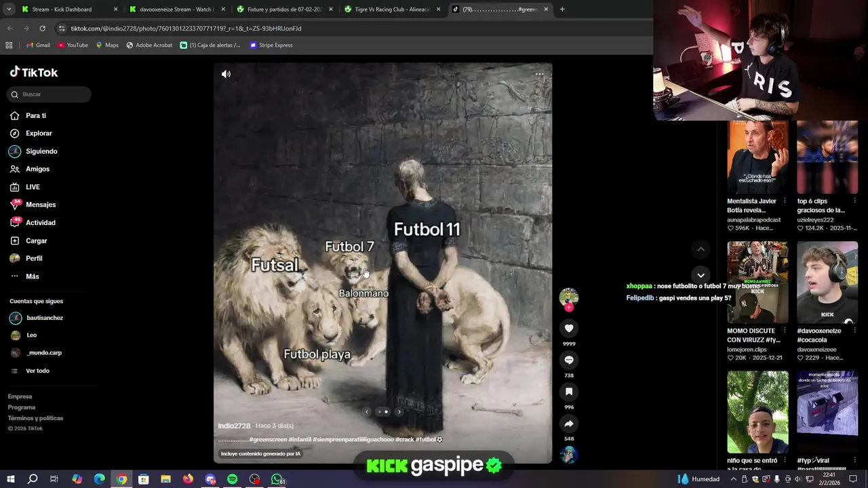Open Firefox from the taskbar

pos(188,479)
